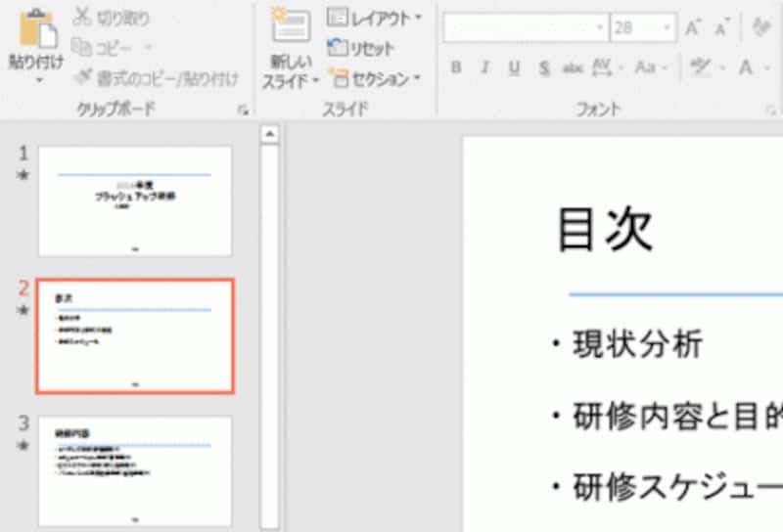Open the New Slide (新しいスライド) dropdown arrow
The image size is (783, 532).
point(315,80)
